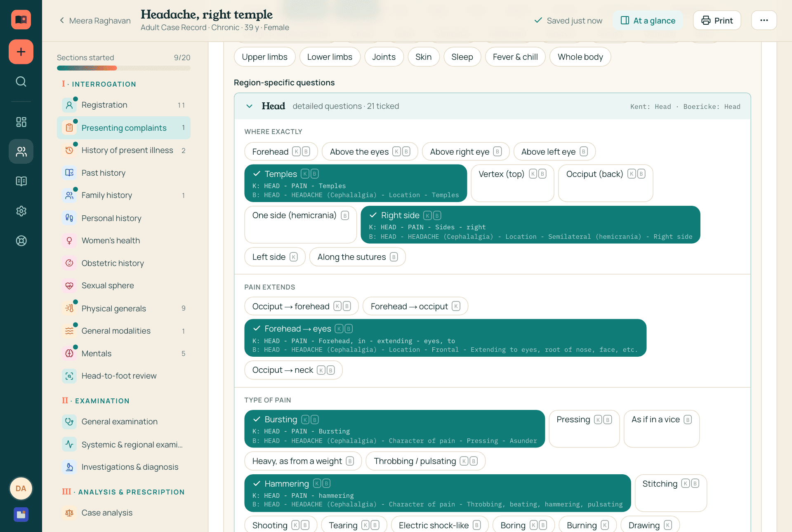
Task: Untick the Hammering pain chip
Action: pyautogui.click(x=438, y=493)
